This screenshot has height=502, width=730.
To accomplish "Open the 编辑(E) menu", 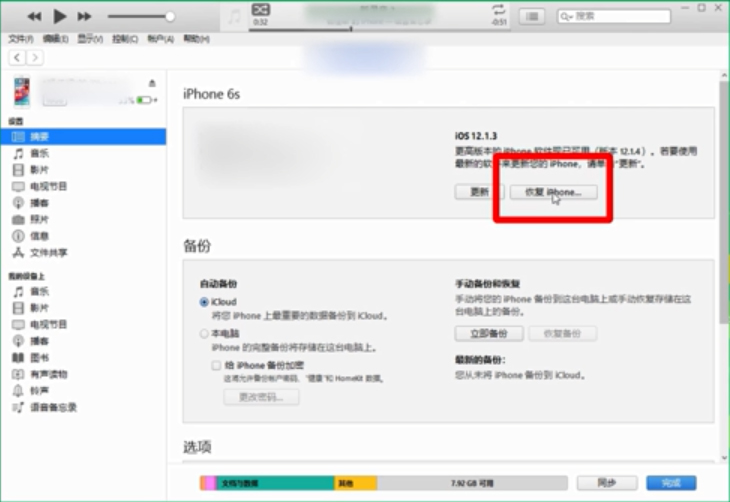I will click(55, 39).
